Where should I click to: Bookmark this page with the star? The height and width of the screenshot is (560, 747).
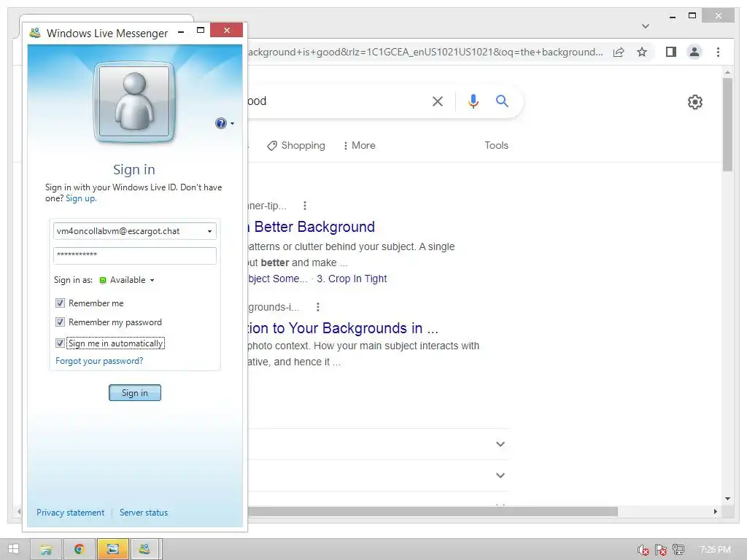(642, 52)
